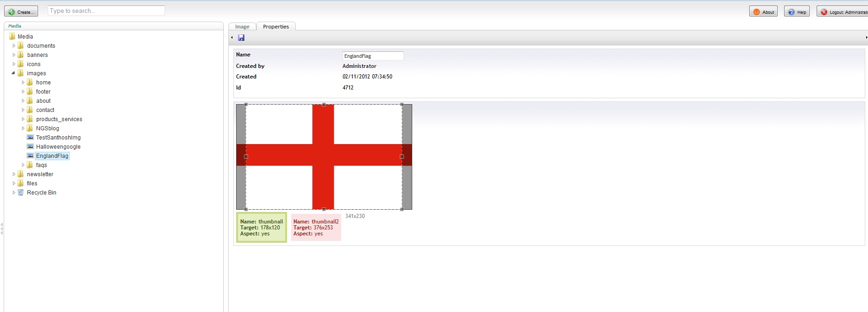This screenshot has width=868, height=312.
Task: Open the Help button
Action: 797,12
